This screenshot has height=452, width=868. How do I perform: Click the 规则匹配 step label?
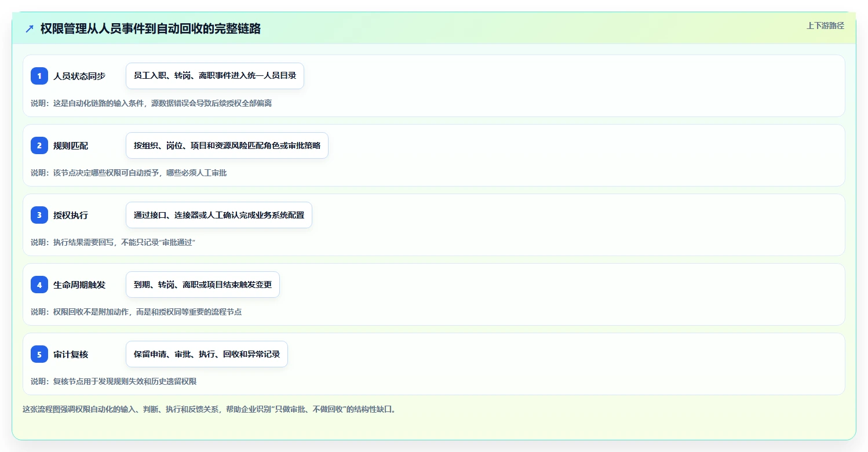pos(71,145)
